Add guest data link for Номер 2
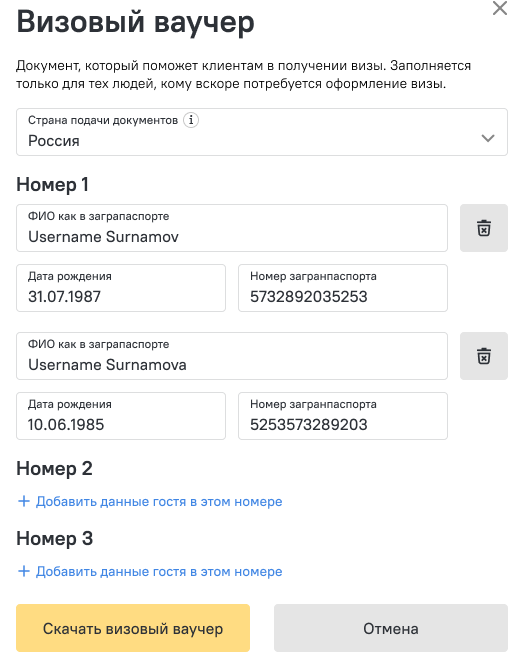The height and width of the screenshot is (665, 522). tap(159, 501)
